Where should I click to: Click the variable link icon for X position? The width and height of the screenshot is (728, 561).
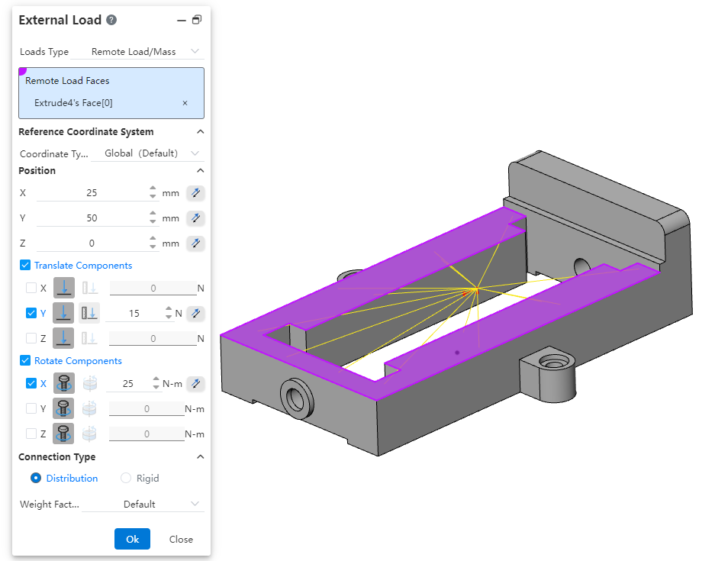(x=195, y=193)
